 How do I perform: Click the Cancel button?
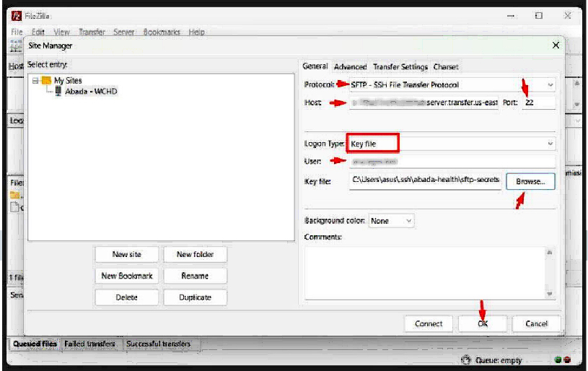536,324
